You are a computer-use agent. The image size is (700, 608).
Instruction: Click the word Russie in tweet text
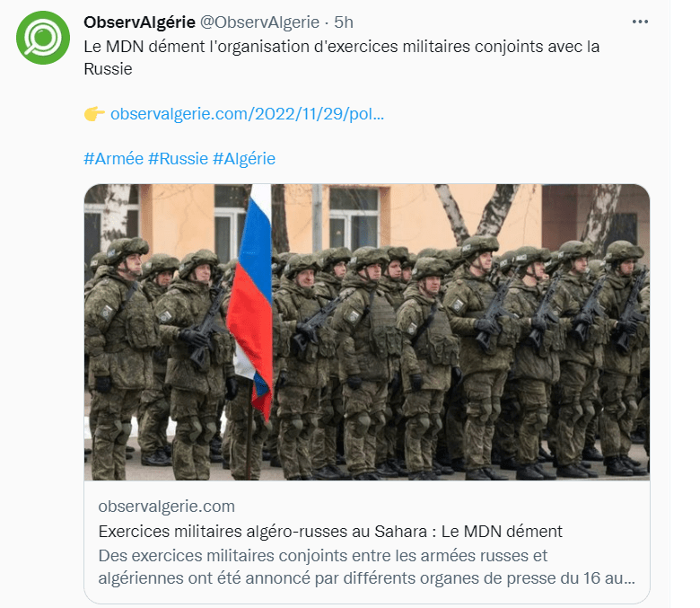(x=108, y=69)
